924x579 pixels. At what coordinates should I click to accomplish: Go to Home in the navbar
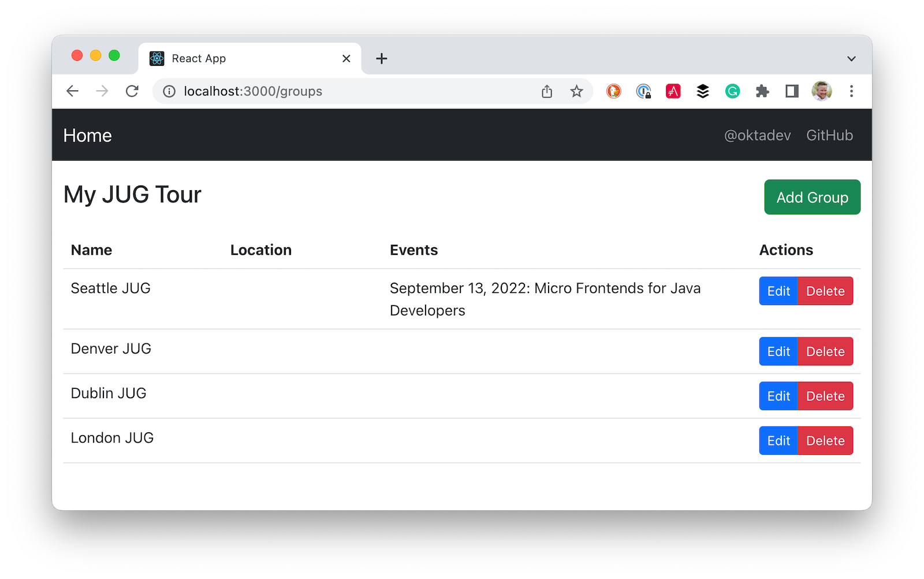click(88, 135)
